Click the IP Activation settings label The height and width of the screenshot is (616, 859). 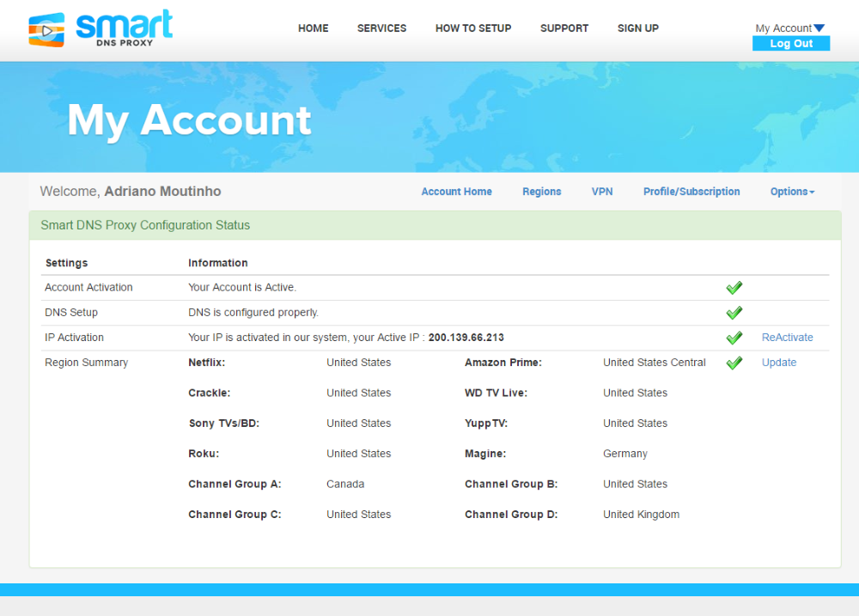click(x=74, y=338)
